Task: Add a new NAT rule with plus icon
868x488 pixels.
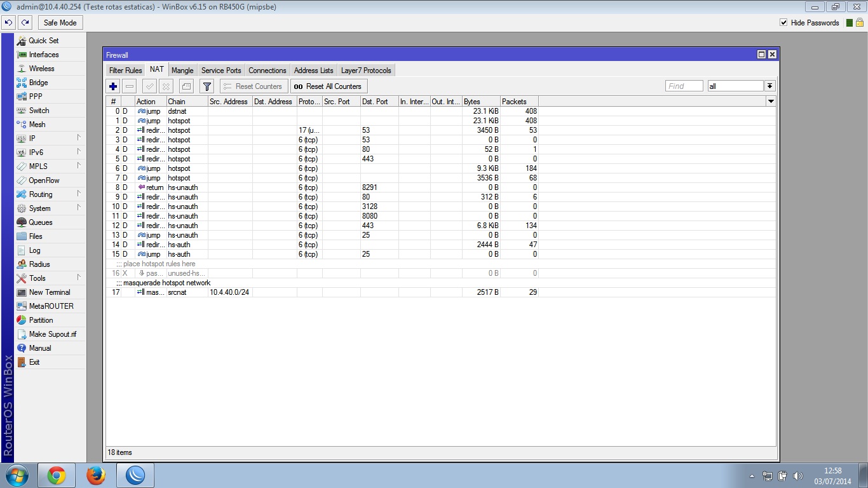Action: [113, 86]
